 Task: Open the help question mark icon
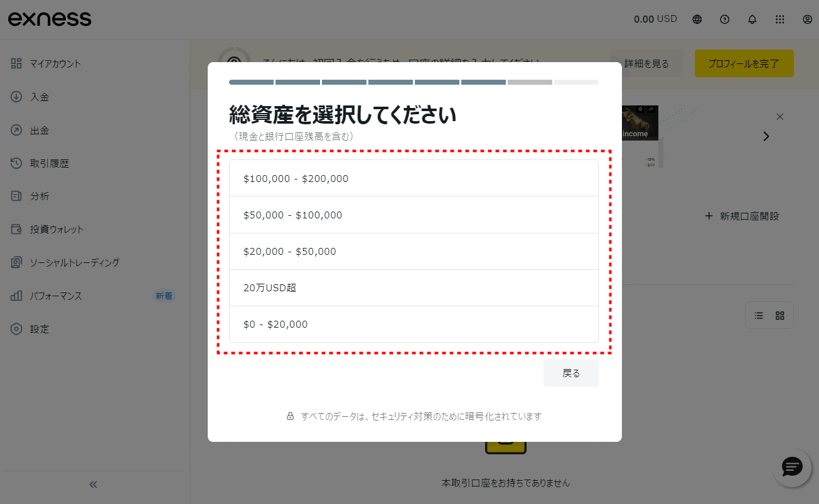(725, 19)
